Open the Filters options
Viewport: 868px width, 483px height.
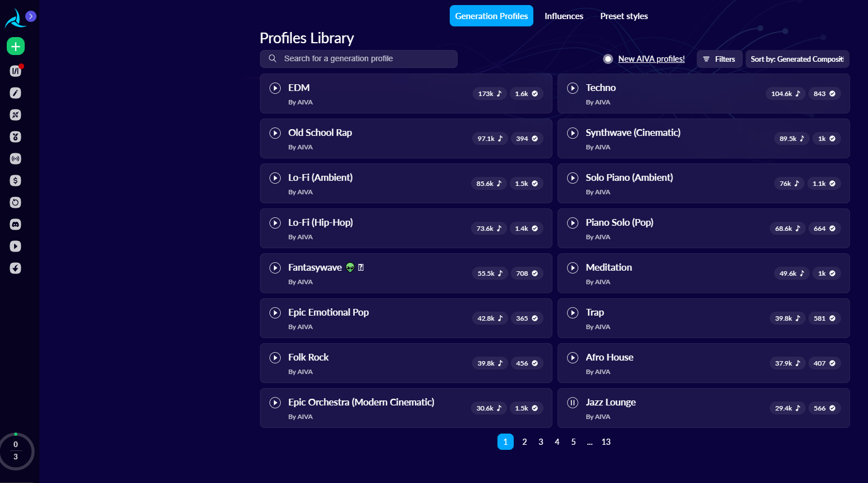pos(719,59)
